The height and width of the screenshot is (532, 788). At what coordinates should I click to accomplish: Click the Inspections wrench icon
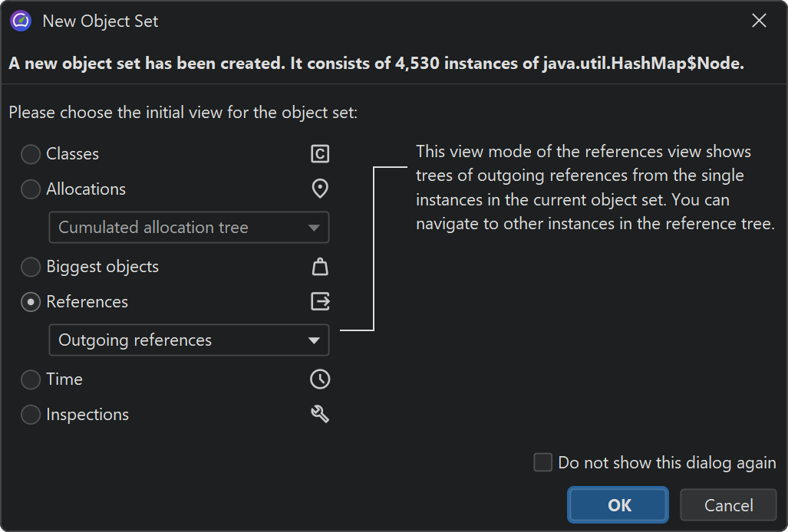pyautogui.click(x=320, y=414)
